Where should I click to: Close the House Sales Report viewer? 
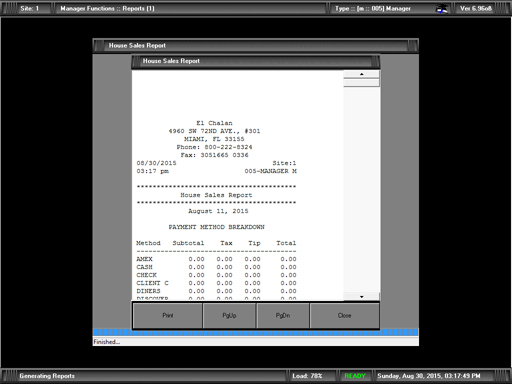point(345,315)
